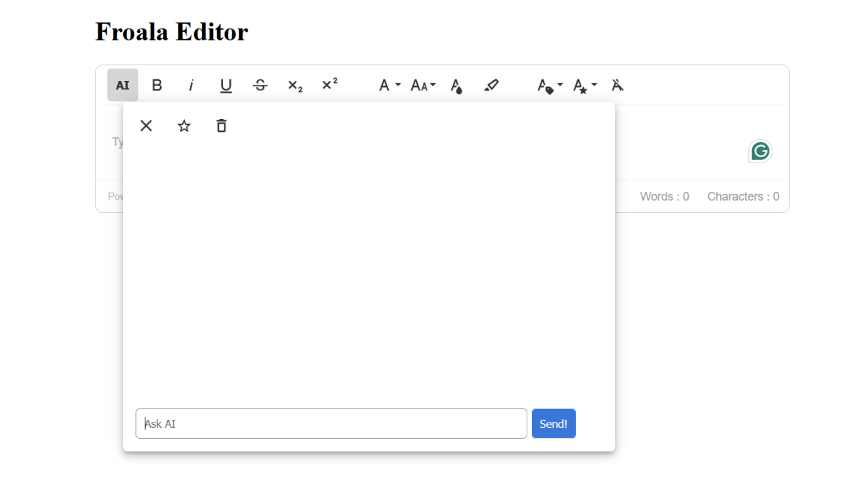This screenshot has height=480, width=868.
Task: Underline the text
Action: tap(226, 85)
